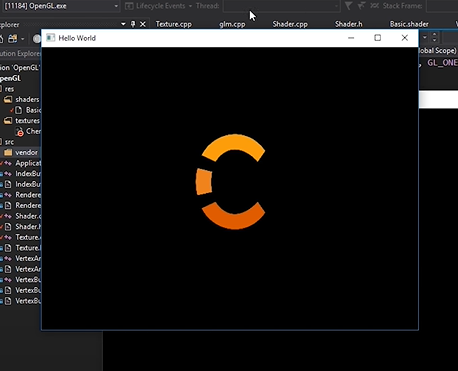Click the Rendere row with C++ source icon
Screen dimensions: 458x371
(x=20, y=195)
